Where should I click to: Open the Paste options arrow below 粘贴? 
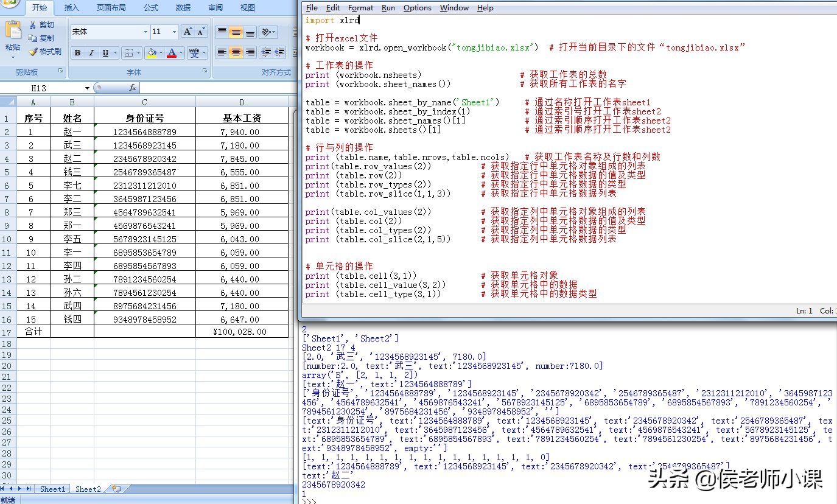13,58
